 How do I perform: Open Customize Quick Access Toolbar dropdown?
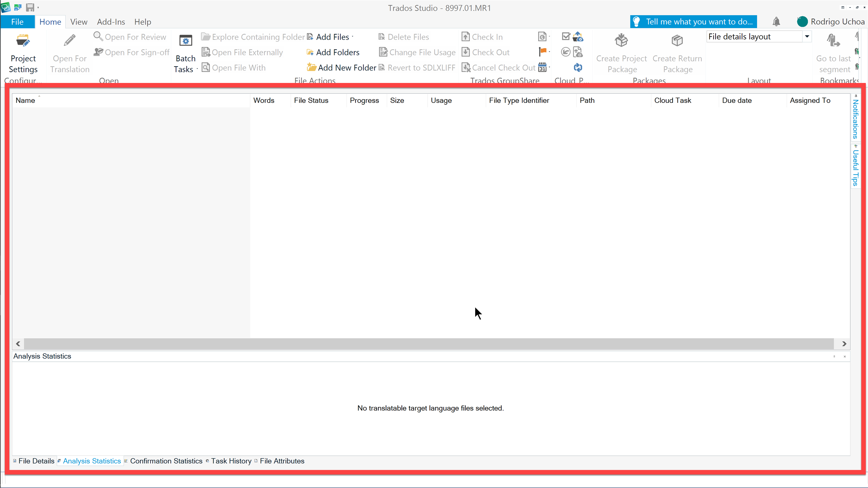[x=38, y=7]
